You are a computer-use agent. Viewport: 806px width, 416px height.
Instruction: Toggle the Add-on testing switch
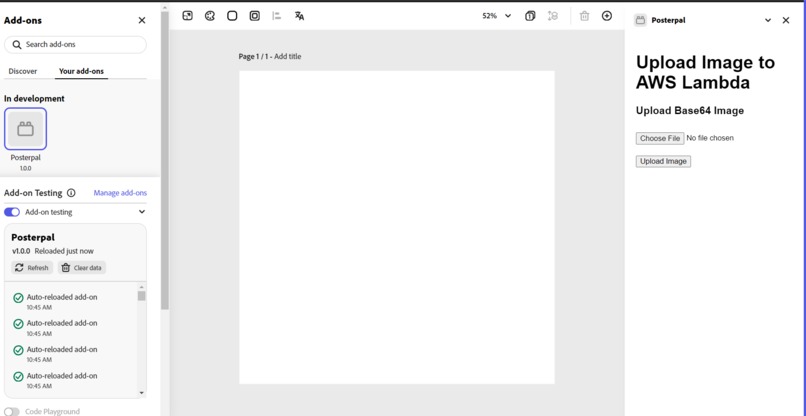pyautogui.click(x=12, y=212)
